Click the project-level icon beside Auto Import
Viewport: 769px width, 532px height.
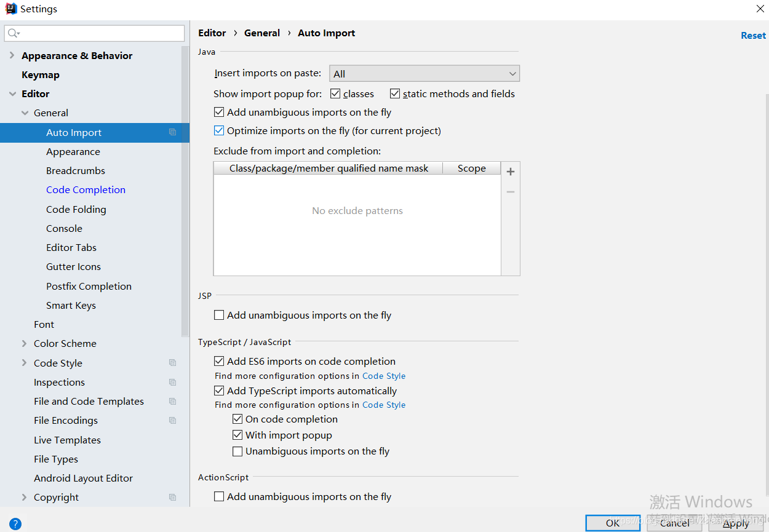173,132
